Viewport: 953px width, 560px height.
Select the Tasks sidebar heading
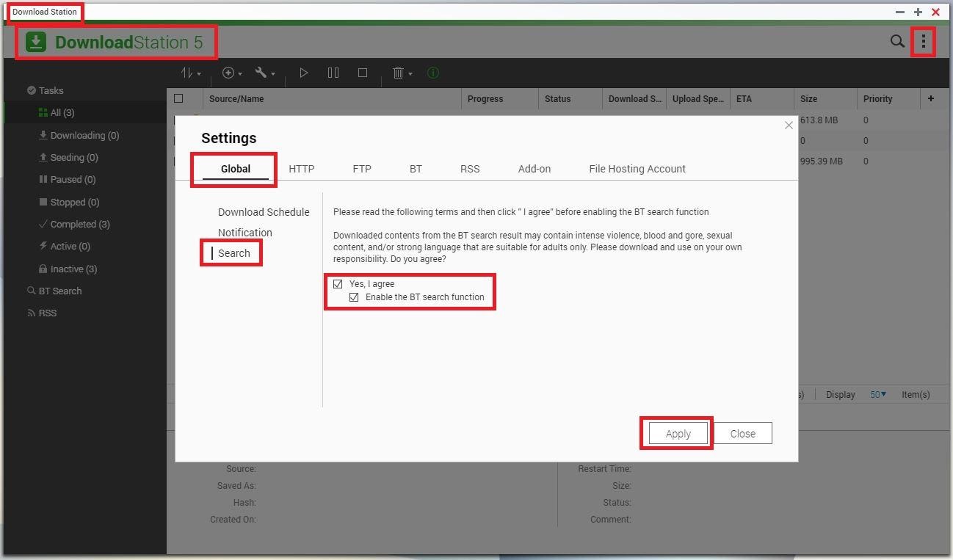pos(46,90)
